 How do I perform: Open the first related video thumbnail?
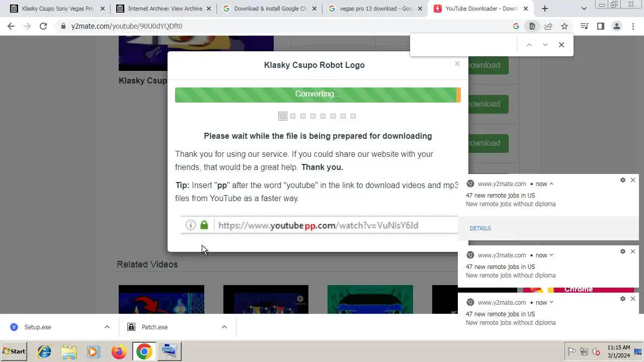162,299
